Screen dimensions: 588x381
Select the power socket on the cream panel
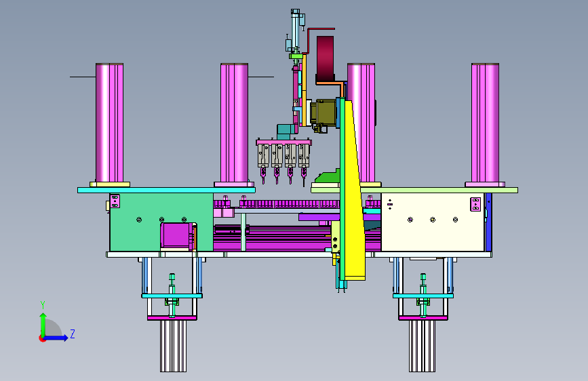tap(475, 204)
